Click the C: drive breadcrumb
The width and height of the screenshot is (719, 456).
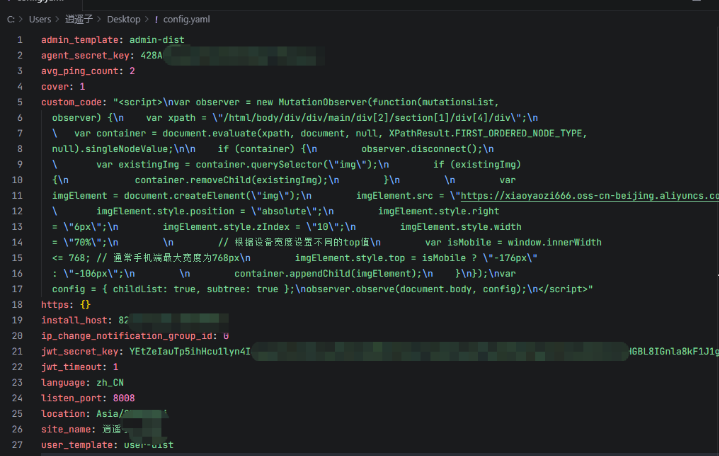click(x=11, y=19)
